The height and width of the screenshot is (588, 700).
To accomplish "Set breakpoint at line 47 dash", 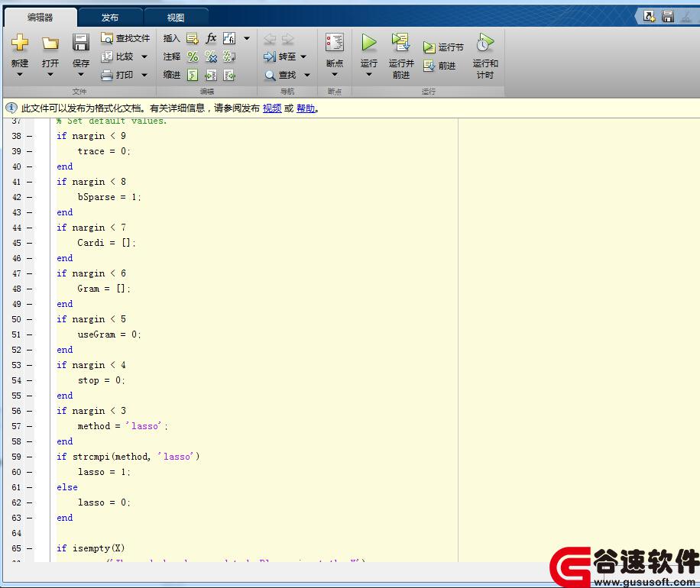I will point(30,273).
